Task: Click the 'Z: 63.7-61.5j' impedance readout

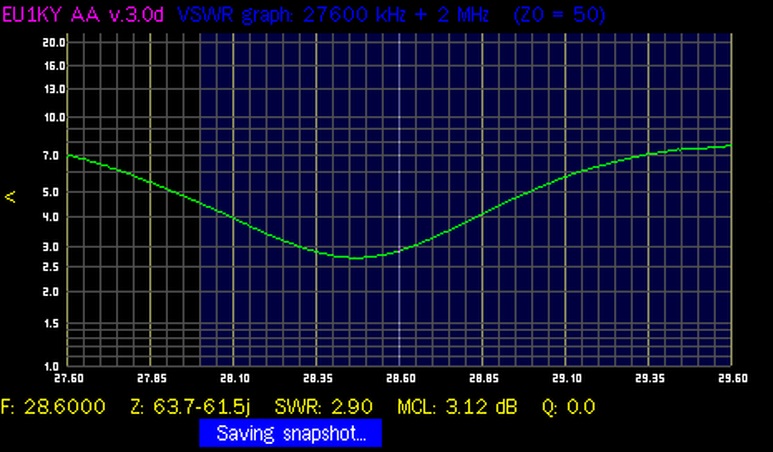Action: click(191, 407)
